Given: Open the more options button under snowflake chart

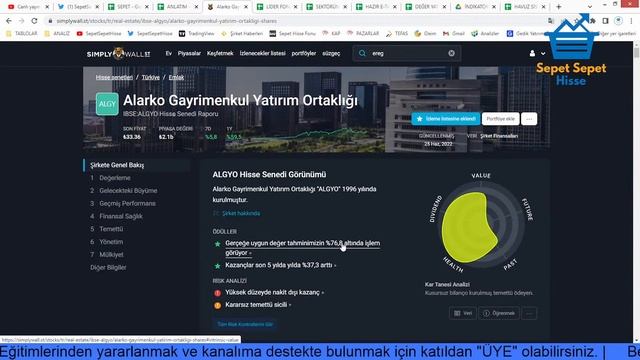Looking at the screenshot, I should pos(529,313).
